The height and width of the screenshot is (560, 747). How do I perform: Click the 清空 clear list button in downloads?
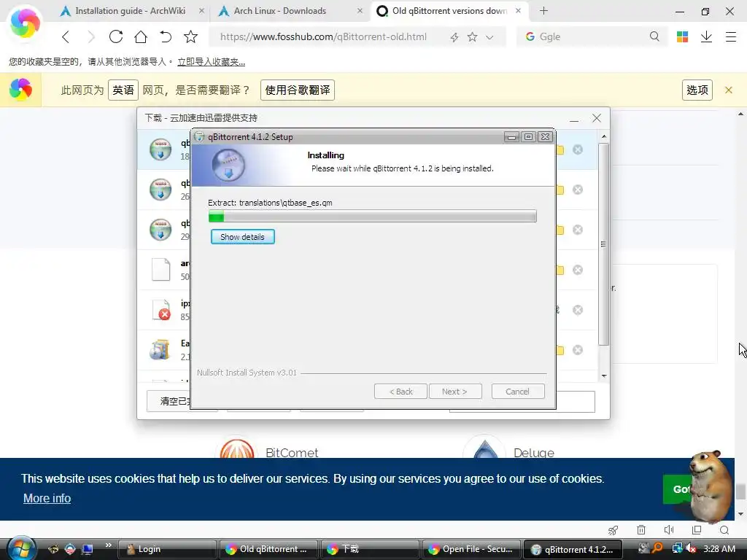(169, 401)
